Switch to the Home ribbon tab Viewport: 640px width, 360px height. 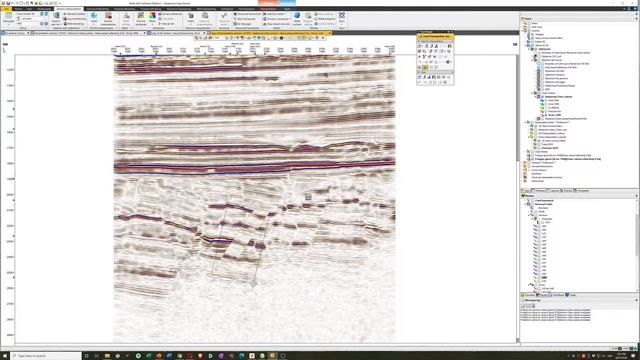[18, 9]
